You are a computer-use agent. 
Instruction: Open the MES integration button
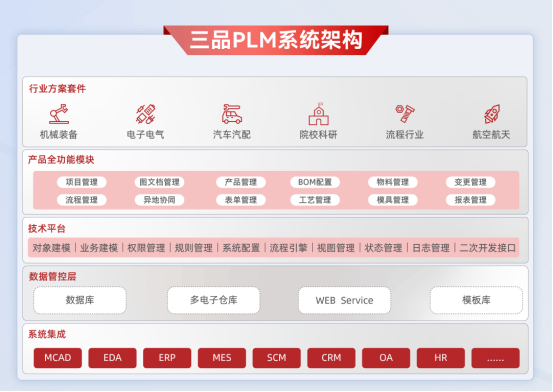[x=222, y=358]
